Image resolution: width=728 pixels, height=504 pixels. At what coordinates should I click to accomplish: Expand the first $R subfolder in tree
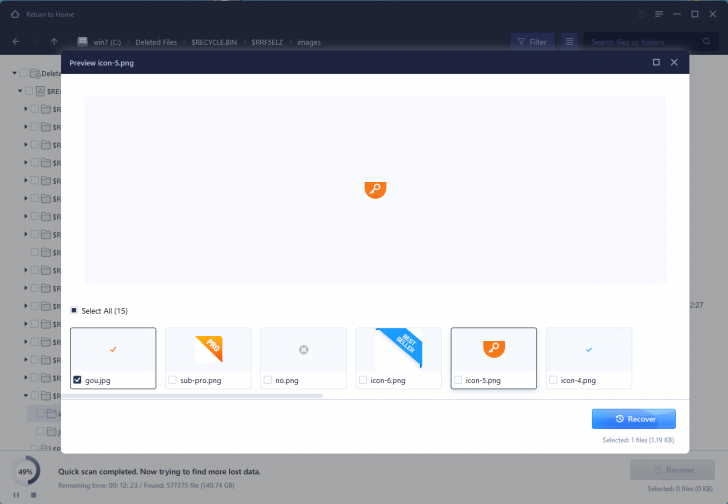(26, 109)
